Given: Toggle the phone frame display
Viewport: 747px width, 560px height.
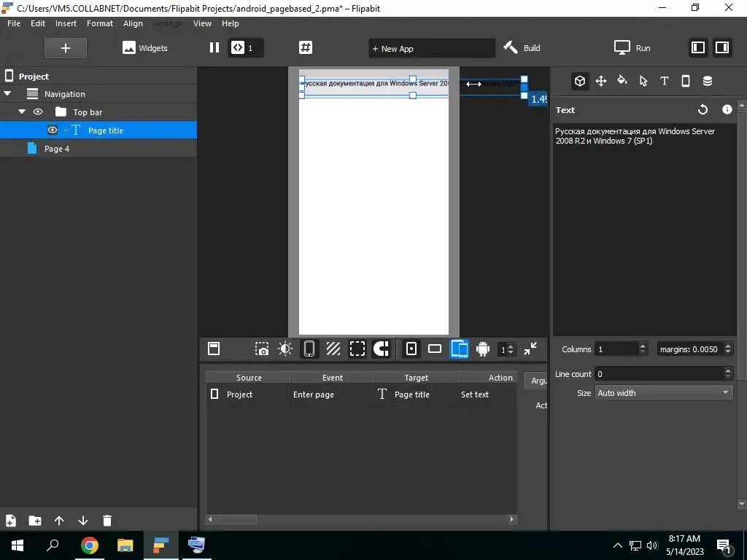Looking at the screenshot, I should [309, 349].
